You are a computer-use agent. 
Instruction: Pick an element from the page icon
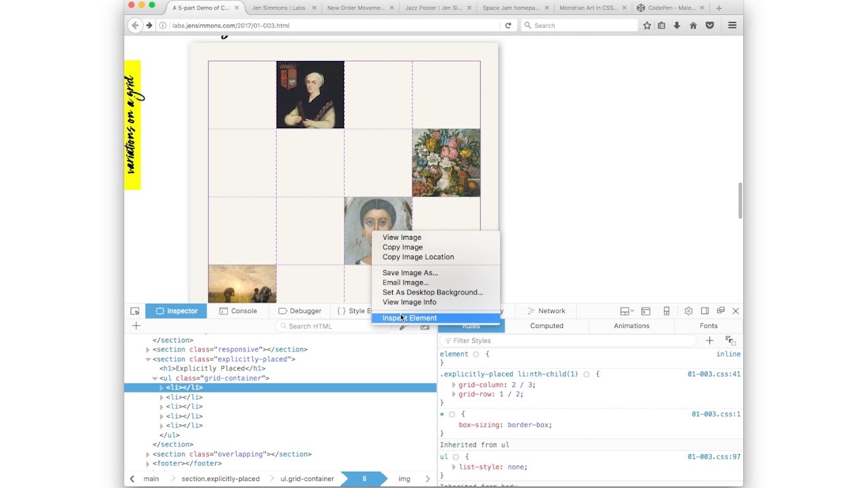135,310
